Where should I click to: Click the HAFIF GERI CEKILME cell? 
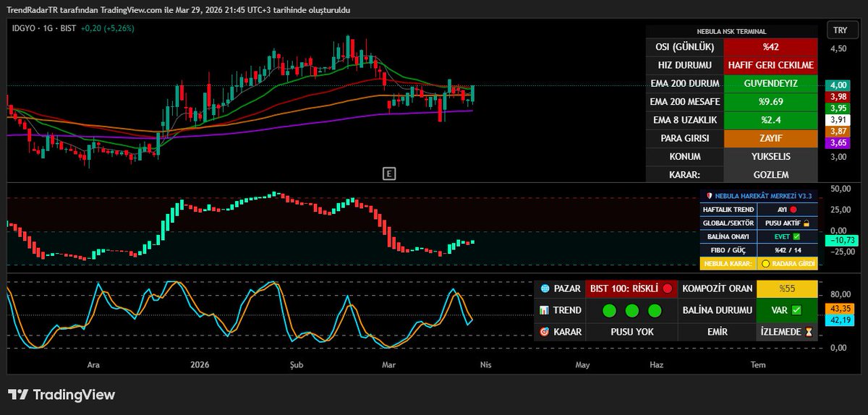(770, 65)
